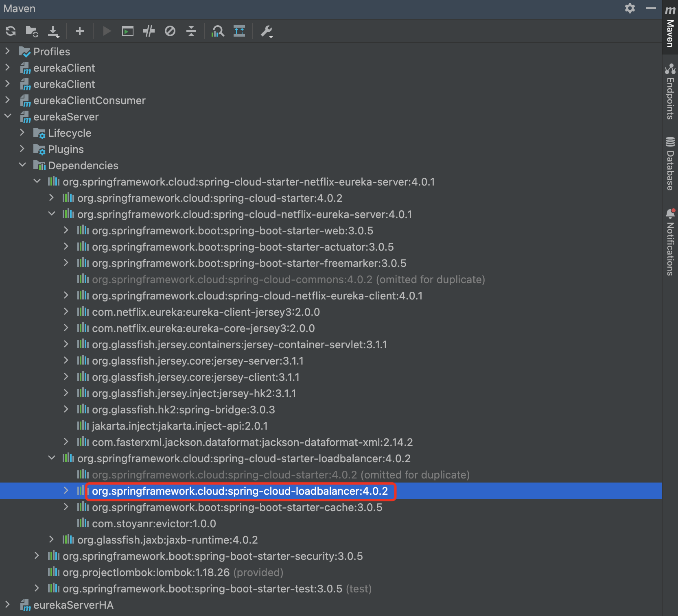Viewport: 678px width, 616px height.
Task: Select omitted spring-cloud-starter:4.0.2 duplicate row
Action: tap(331, 474)
